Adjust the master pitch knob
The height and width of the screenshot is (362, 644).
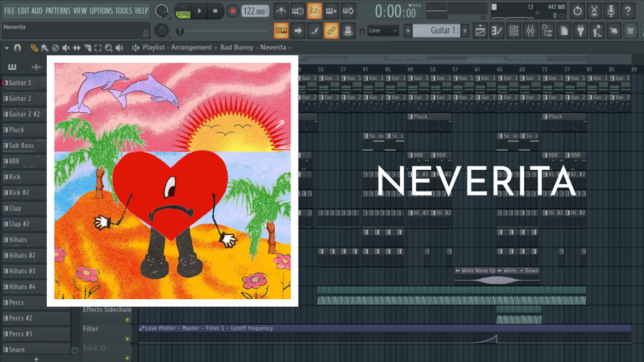point(161,30)
